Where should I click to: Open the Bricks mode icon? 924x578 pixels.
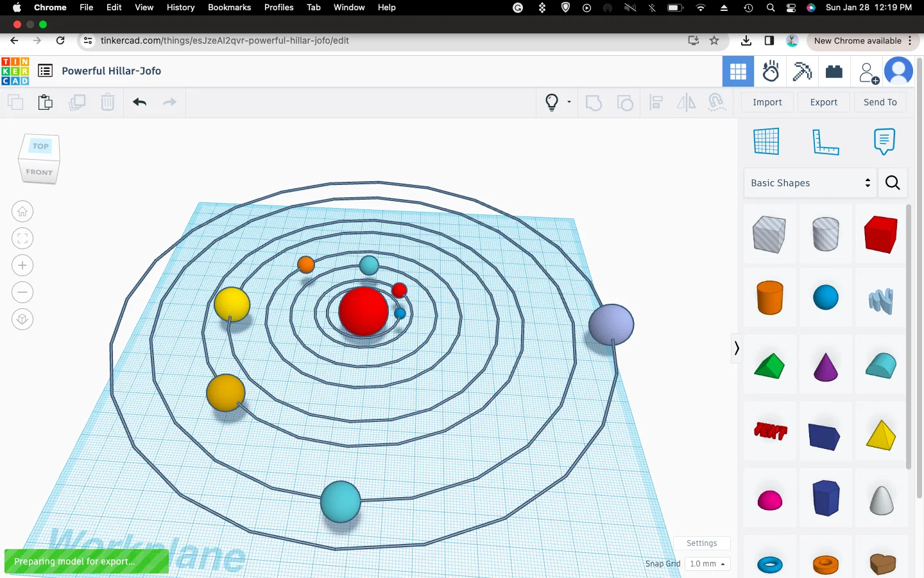click(x=834, y=71)
